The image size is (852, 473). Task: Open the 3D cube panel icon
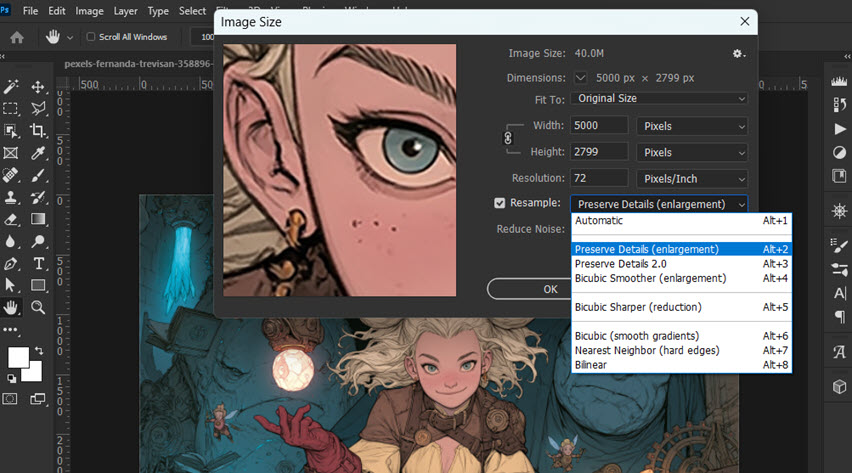(840, 387)
